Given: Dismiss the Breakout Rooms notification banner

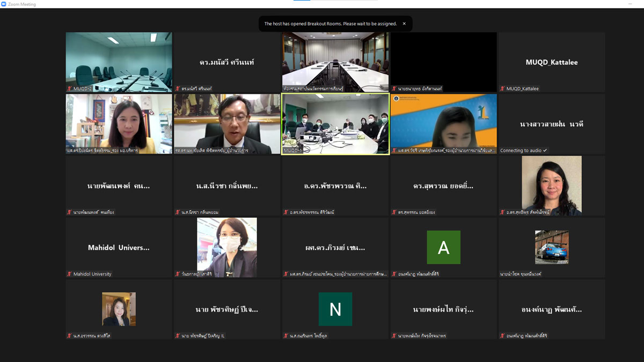Looking at the screenshot, I should [404, 24].
